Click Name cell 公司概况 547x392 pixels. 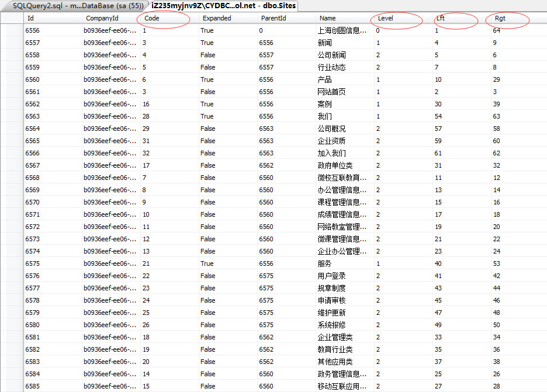(x=345, y=129)
